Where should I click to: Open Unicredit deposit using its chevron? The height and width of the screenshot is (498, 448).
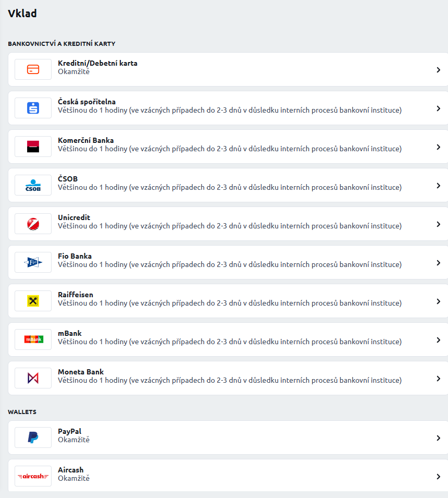tap(439, 224)
